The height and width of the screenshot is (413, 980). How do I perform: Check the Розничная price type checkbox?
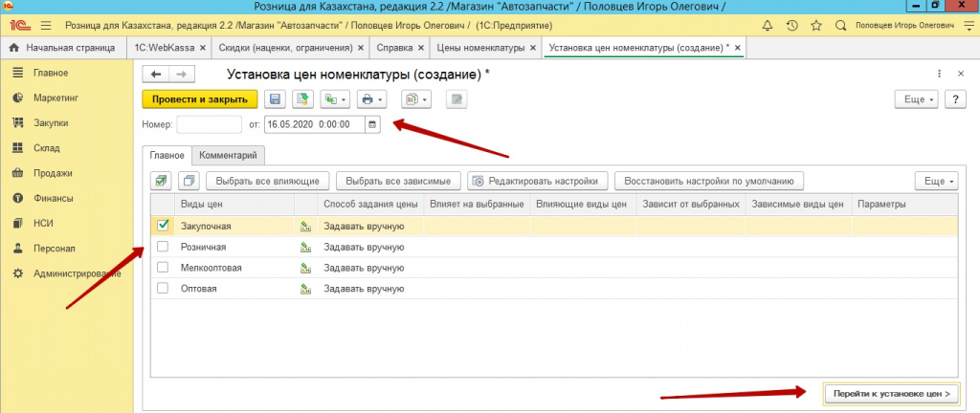click(x=163, y=247)
